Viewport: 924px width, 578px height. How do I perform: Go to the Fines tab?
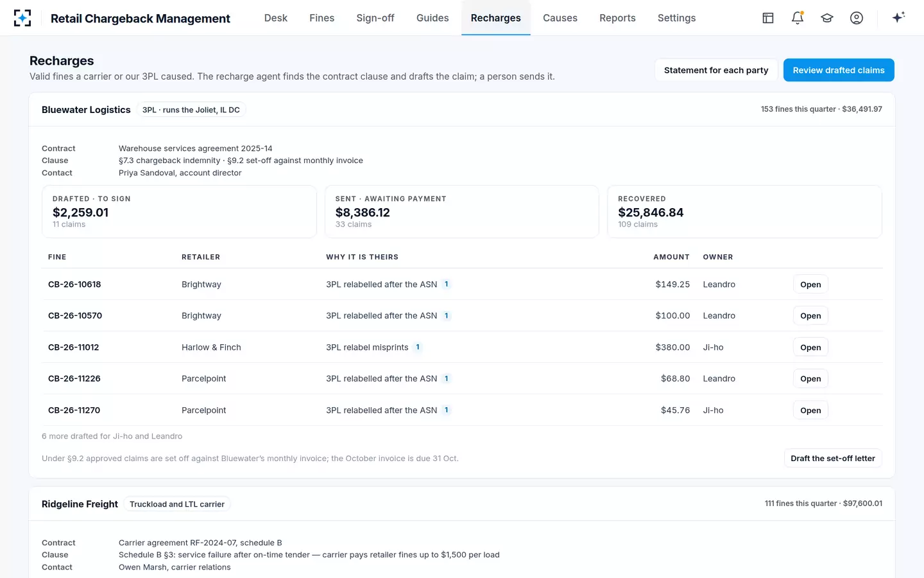pos(322,18)
